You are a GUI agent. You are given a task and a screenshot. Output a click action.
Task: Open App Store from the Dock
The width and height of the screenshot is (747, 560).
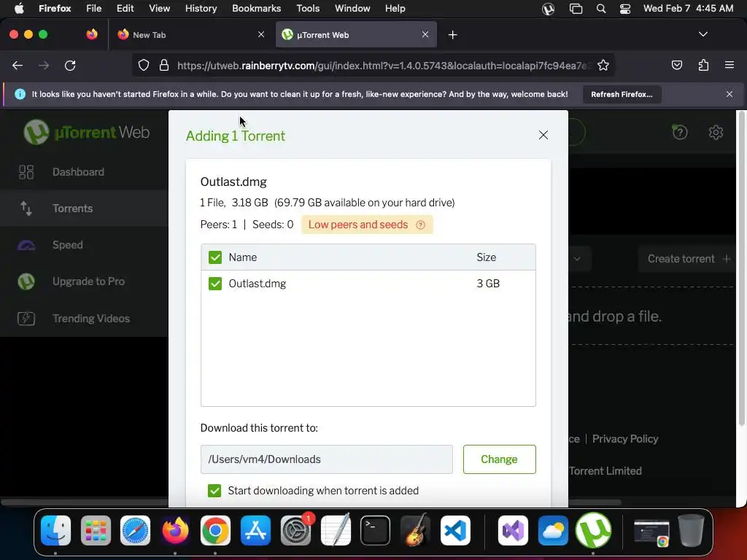tap(255, 530)
